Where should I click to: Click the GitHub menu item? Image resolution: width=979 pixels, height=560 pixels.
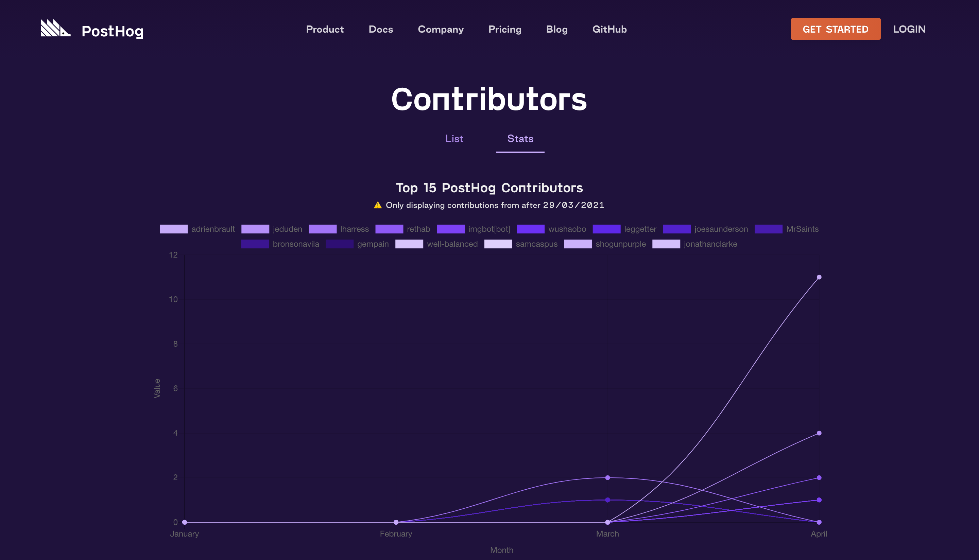coord(609,29)
